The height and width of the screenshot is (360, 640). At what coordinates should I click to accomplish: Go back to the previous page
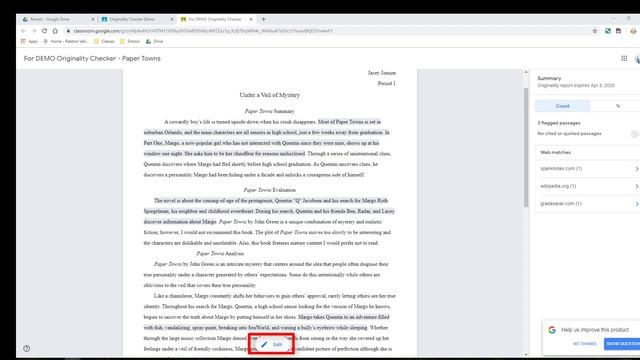(x=23, y=31)
